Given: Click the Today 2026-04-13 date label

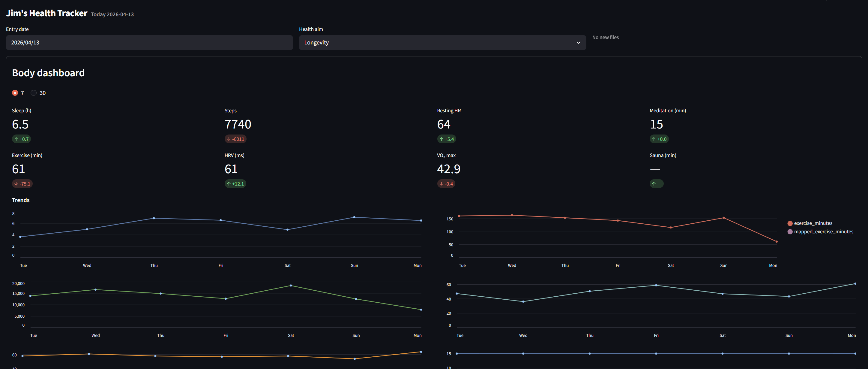Looking at the screenshot, I should tap(112, 14).
